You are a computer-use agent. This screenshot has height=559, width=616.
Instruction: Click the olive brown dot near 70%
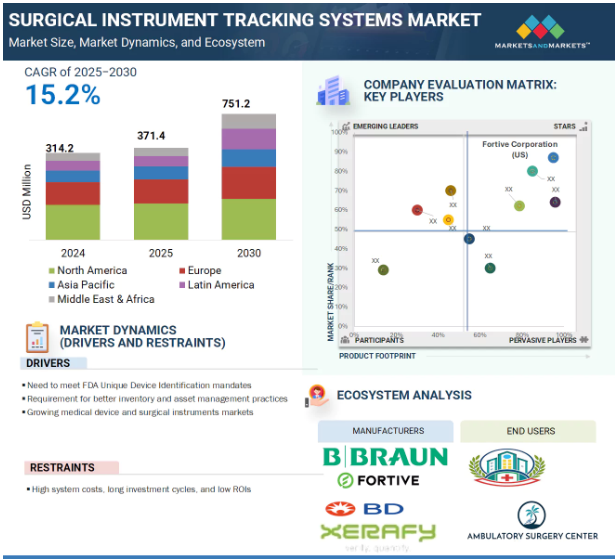pos(451,191)
